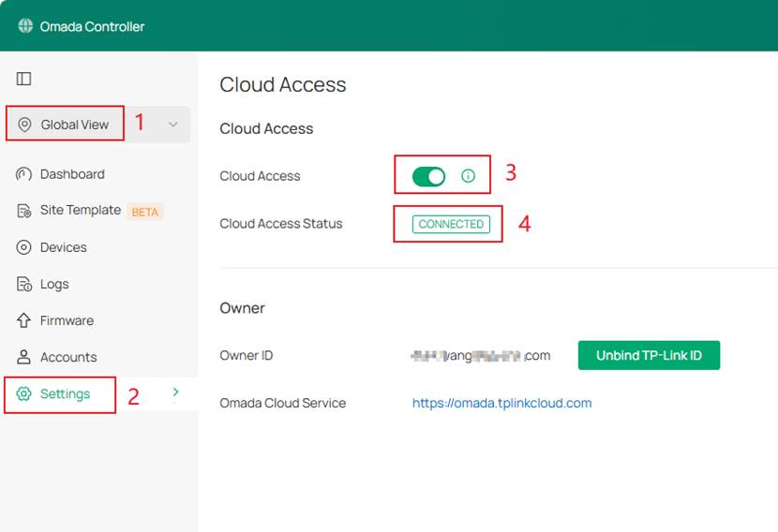Image resolution: width=778 pixels, height=532 pixels.
Task: Open the Global View dropdown chevron
Action: pyautogui.click(x=172, y=125)
